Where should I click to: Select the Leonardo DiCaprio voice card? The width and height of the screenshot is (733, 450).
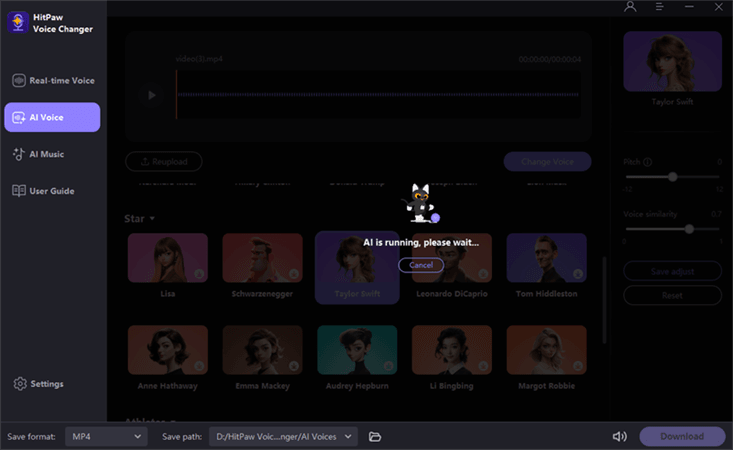point(452,266)
